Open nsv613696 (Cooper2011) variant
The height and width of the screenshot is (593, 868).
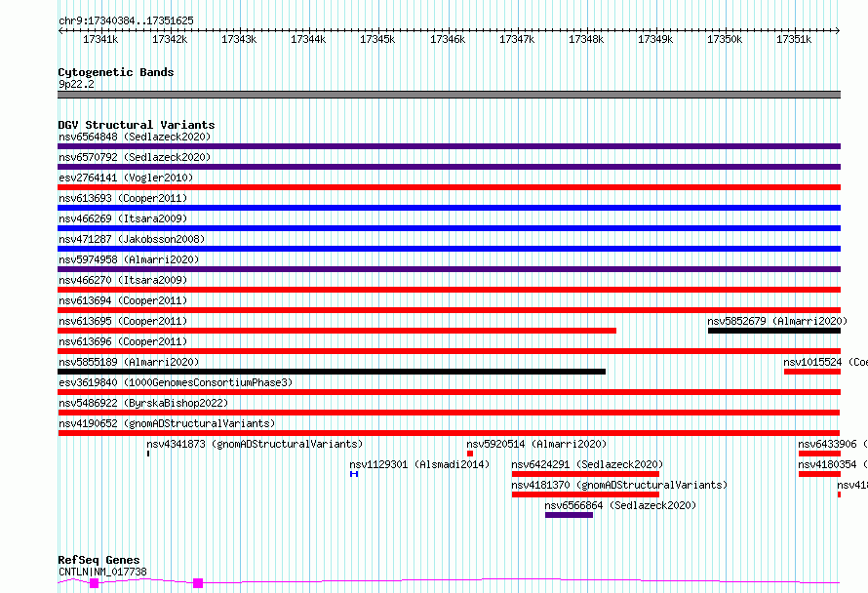pos(123,341)
